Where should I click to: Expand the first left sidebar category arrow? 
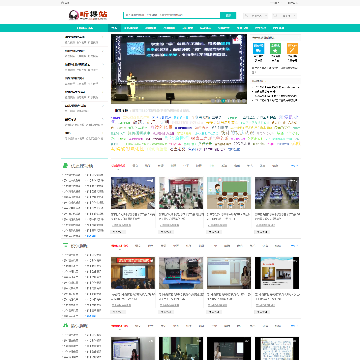point(103,37)
